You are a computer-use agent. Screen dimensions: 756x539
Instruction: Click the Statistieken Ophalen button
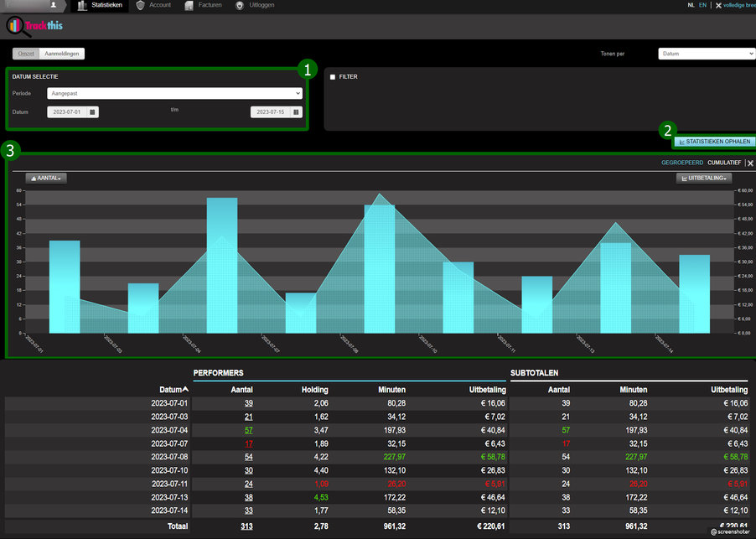click(714, 142)
